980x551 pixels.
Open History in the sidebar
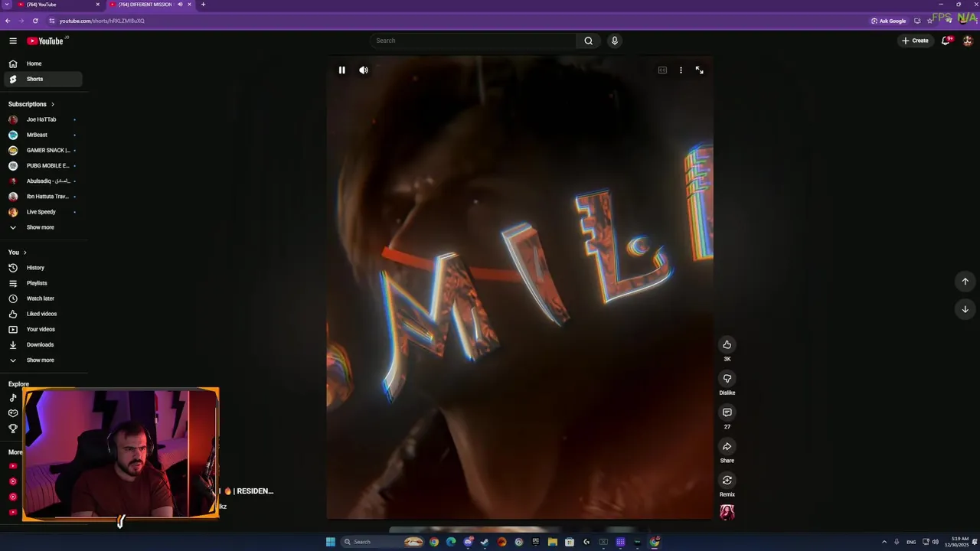tap(43, 268)
